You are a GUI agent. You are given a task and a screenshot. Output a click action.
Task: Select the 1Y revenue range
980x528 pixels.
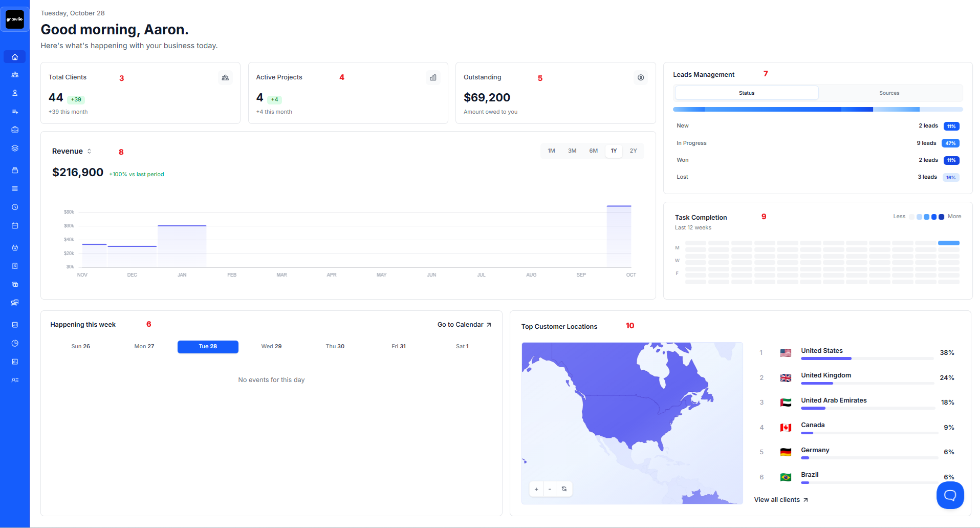coord(614,151)
